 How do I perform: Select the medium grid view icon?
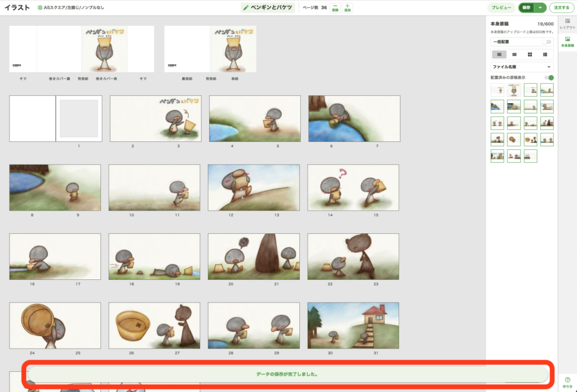coord(514,55)
